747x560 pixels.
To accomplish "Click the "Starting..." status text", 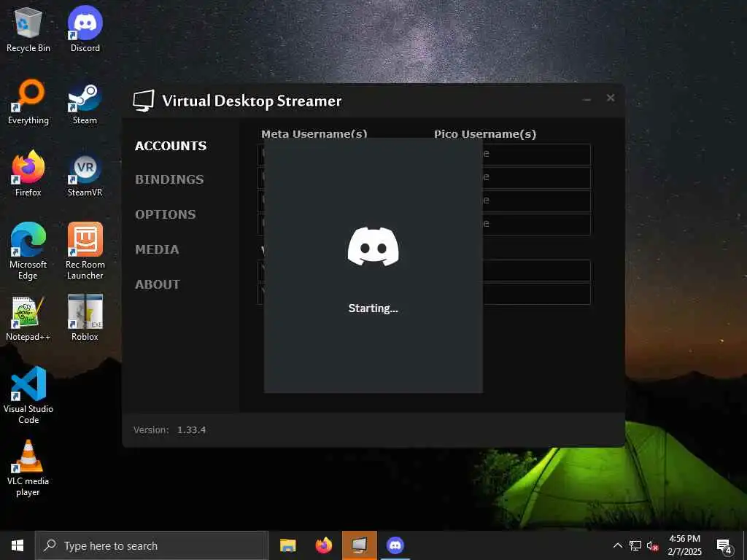I will (373, 308).
